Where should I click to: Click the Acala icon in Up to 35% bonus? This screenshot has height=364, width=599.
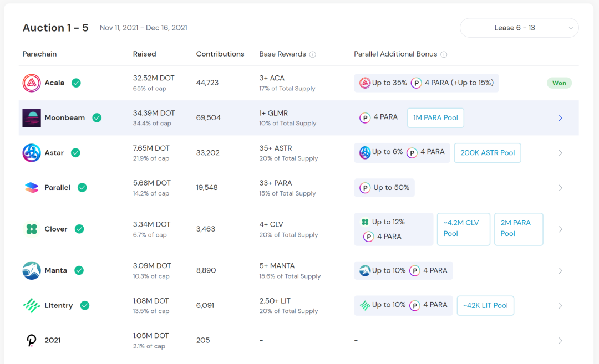365,83
